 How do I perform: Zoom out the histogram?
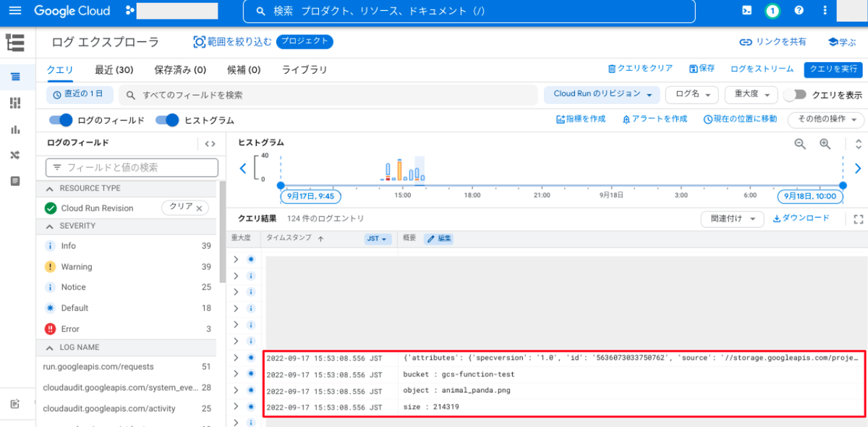coord(800,143)
